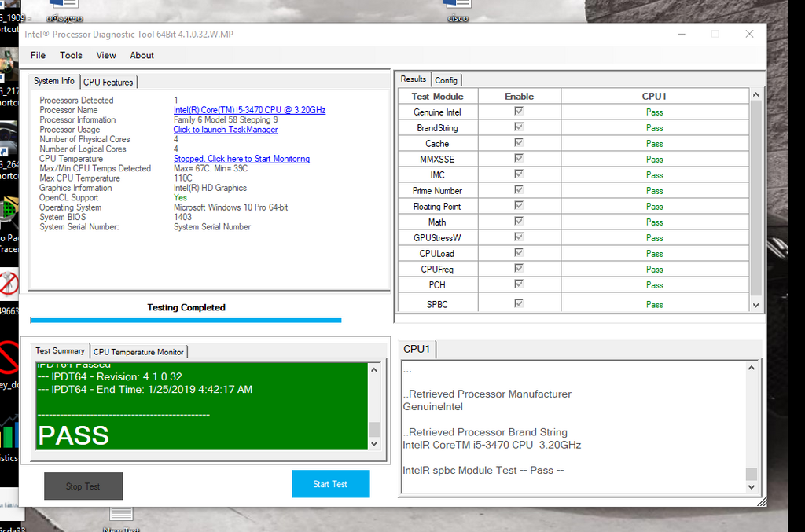Click the CPU1 column header in Results
Viewport: 805px width, 532px height.
(x=655, y=97)
